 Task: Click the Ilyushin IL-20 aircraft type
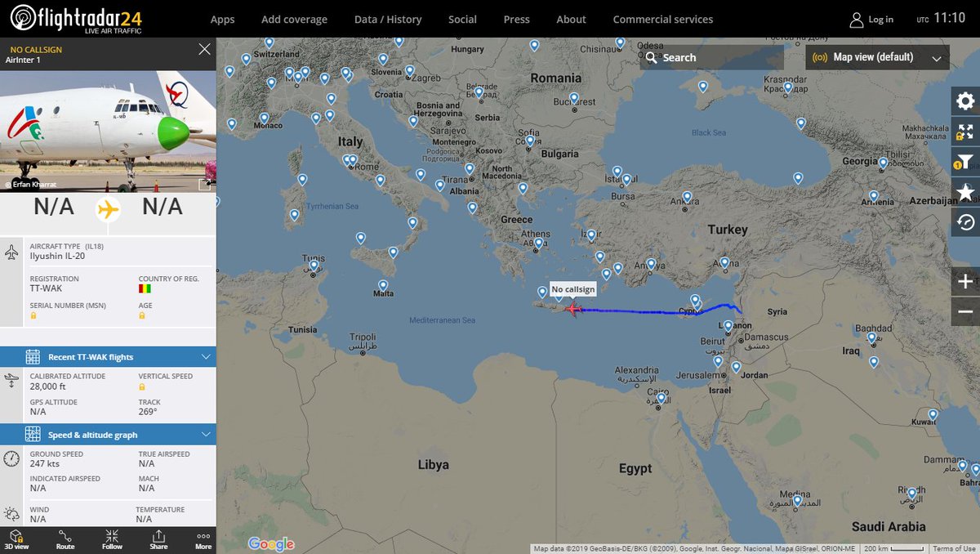[57, 256]
